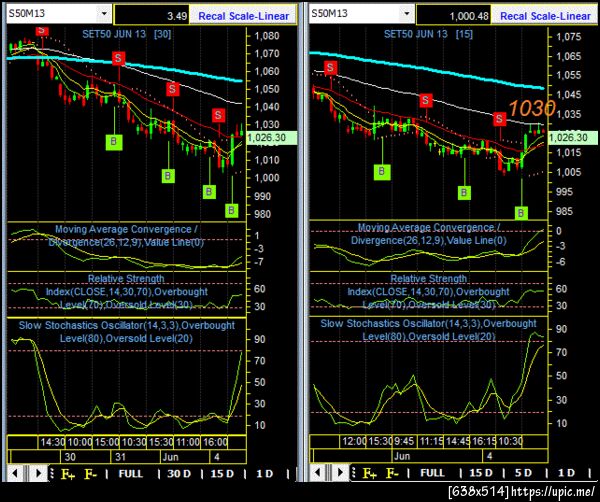Viewport: 600px width, 502px height.
Task: Click the SET50 JUN 13 [15] chart title
Action: pyautogui.click(x=429, y=34)
